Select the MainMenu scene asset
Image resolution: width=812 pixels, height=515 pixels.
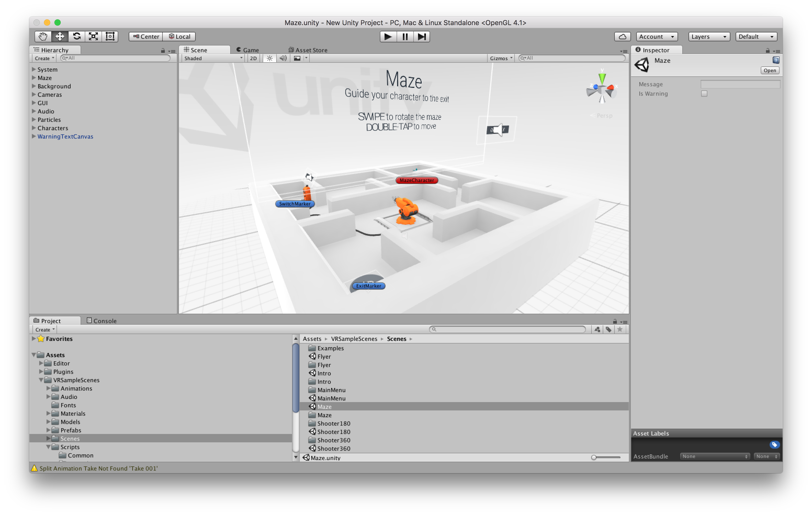tap(464, 398)
